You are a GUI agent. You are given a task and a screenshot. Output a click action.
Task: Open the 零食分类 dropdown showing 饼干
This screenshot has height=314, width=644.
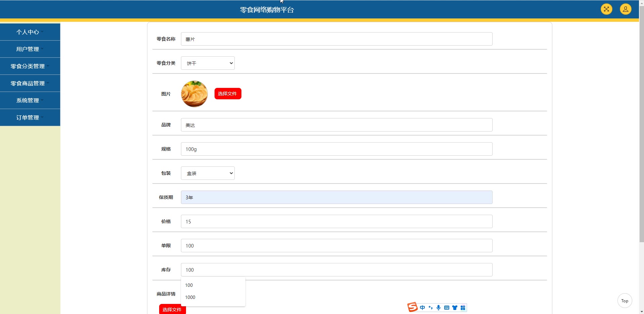click(208, 63)
